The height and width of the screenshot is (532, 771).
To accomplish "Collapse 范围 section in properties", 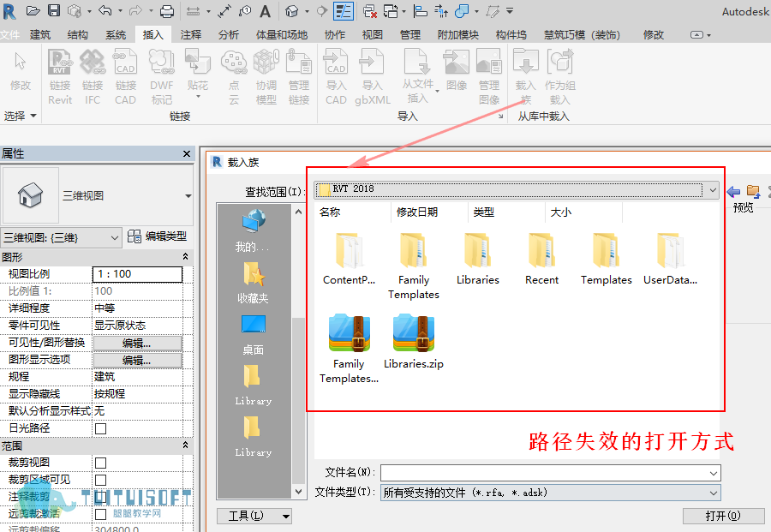I will 185,445.
